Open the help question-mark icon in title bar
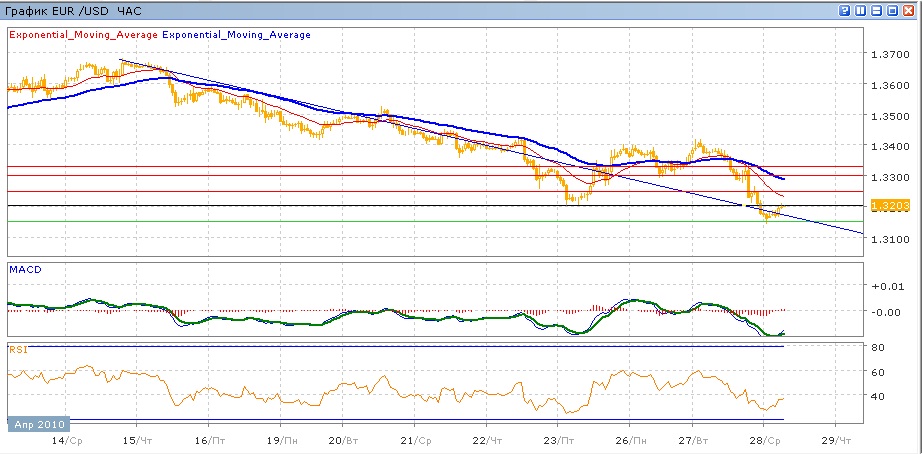The width and height of the screenshot is (922, 454). 845,10
